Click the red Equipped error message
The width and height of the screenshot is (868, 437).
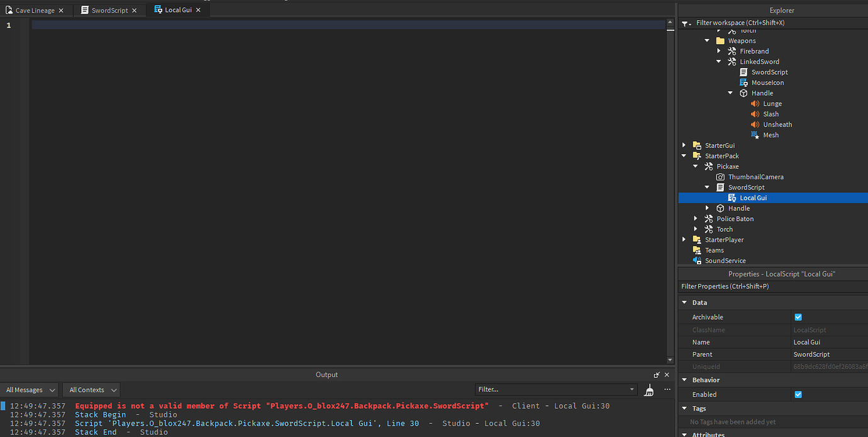(x=282, y=406)
